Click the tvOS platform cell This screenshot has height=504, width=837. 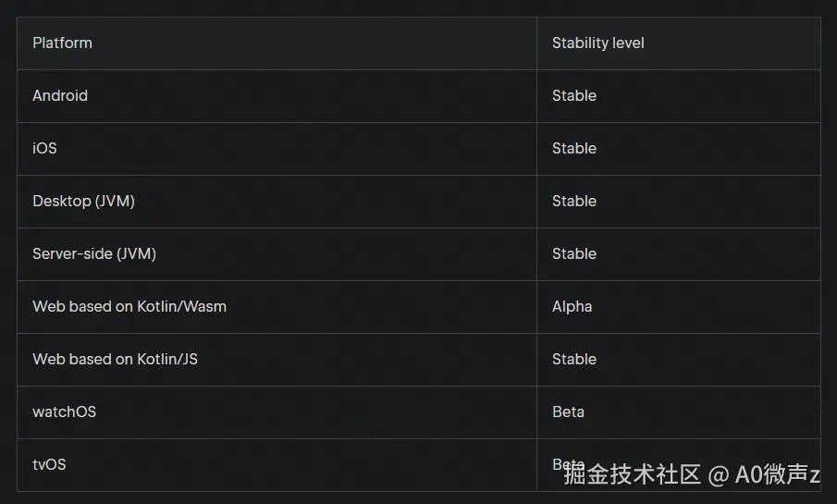click(x=49, y=464)
